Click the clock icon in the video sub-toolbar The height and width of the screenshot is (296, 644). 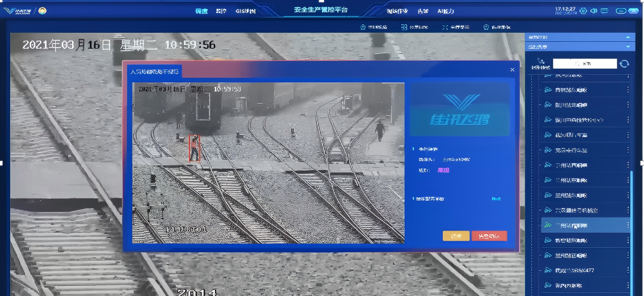(363, 27)
